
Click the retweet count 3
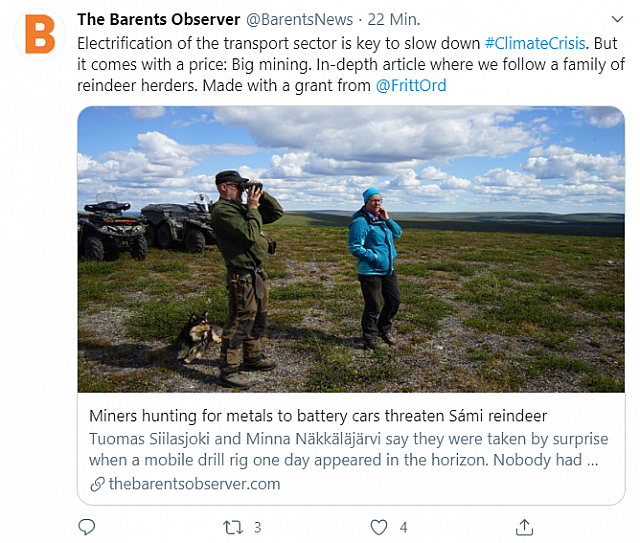click(x=258, y=527)
